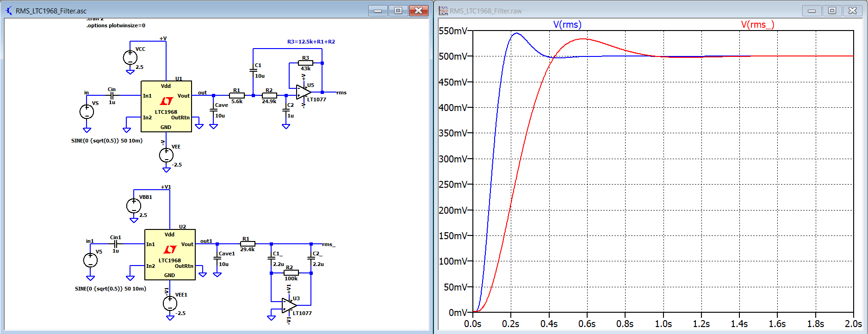The width and height of the screenshot is (868, 334).
Task: Click the 550mV vertical axis label
Action: point(453,31)
